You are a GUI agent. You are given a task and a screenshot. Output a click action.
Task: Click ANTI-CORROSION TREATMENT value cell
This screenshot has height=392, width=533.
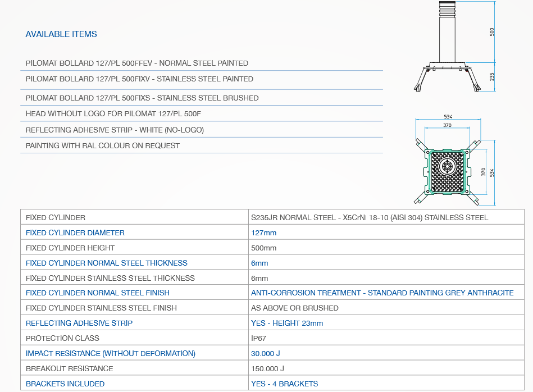point(386,293)
